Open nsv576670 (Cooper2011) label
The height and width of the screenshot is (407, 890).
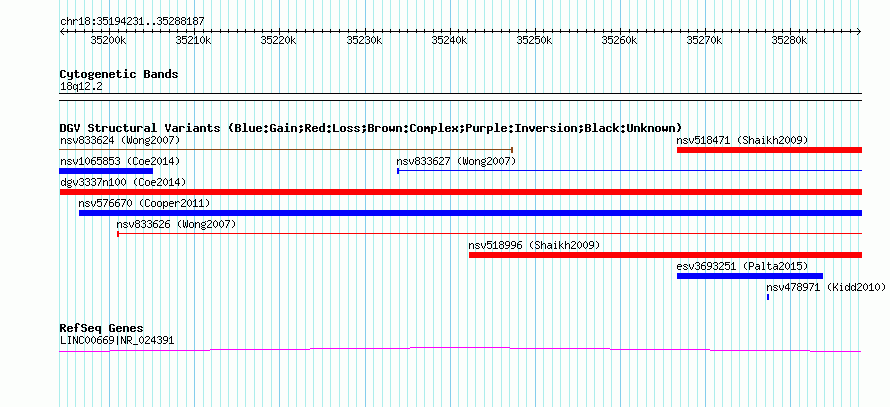tap(145, 203)
